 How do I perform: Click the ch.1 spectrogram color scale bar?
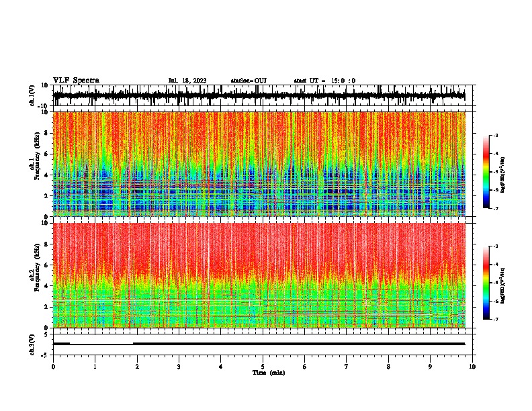(x=486, y=172)
